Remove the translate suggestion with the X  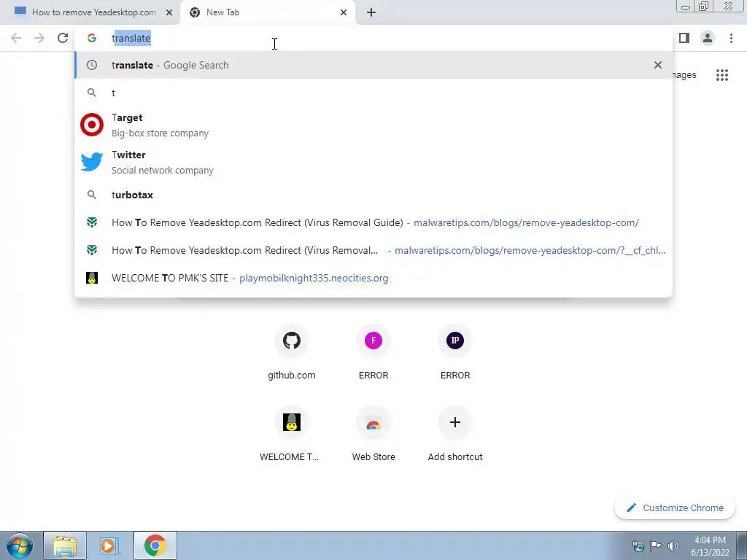[x=658, y=65]
